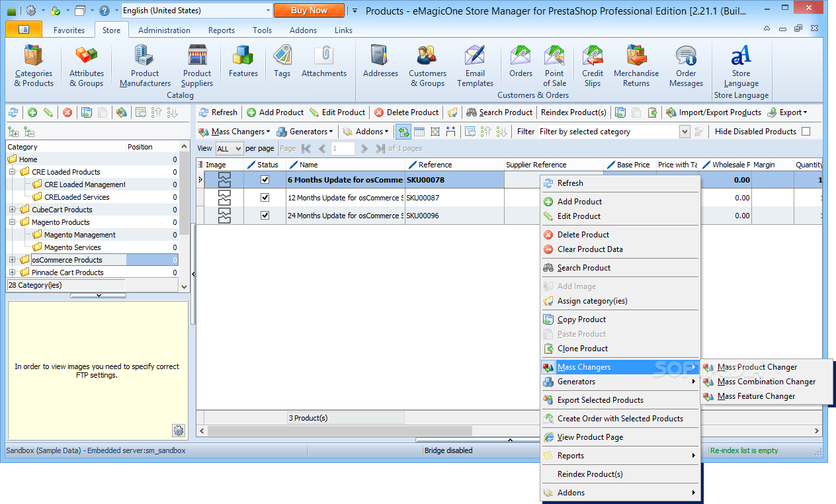Image resolution: width=836 pixels, height=504 pixels.
Task: Click the Buy Now button
Action: pyautogui.click(x=309, y=11)
